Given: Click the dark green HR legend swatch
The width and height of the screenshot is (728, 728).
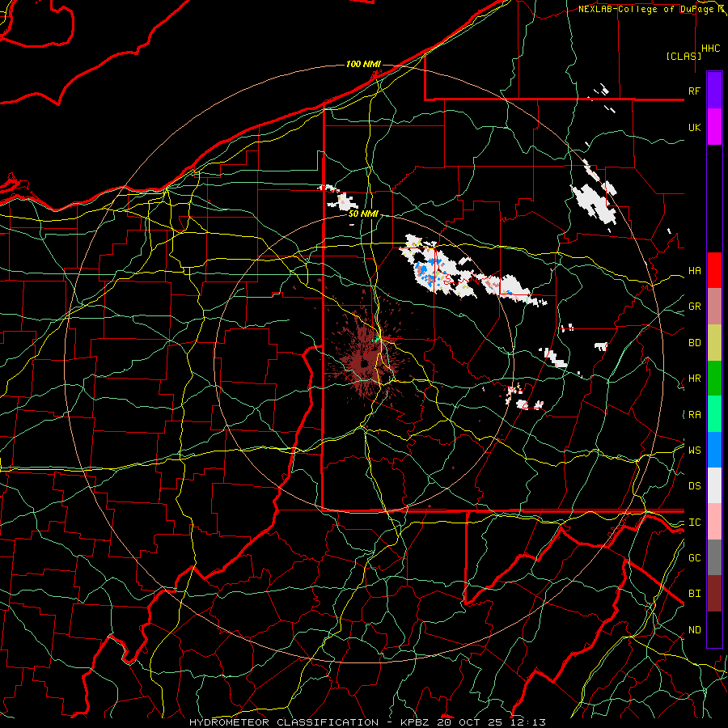Looking at the screenshot, I should pos(714,379).
